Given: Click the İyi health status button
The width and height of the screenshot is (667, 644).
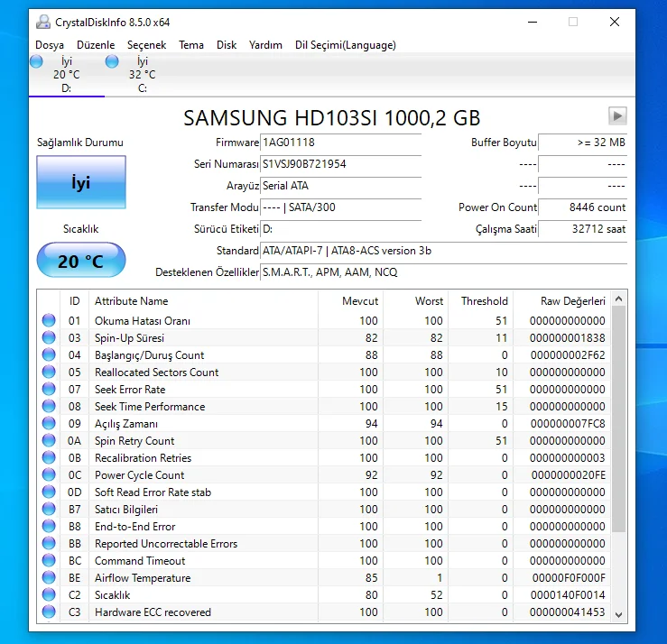Looking at the screenshot, I should (x=81, y=182).
